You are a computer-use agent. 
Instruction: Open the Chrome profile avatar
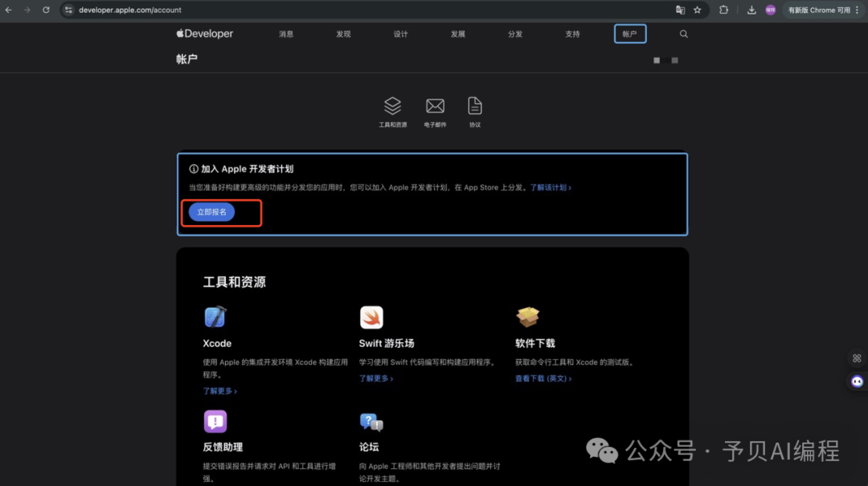click(x=771, y=10)
